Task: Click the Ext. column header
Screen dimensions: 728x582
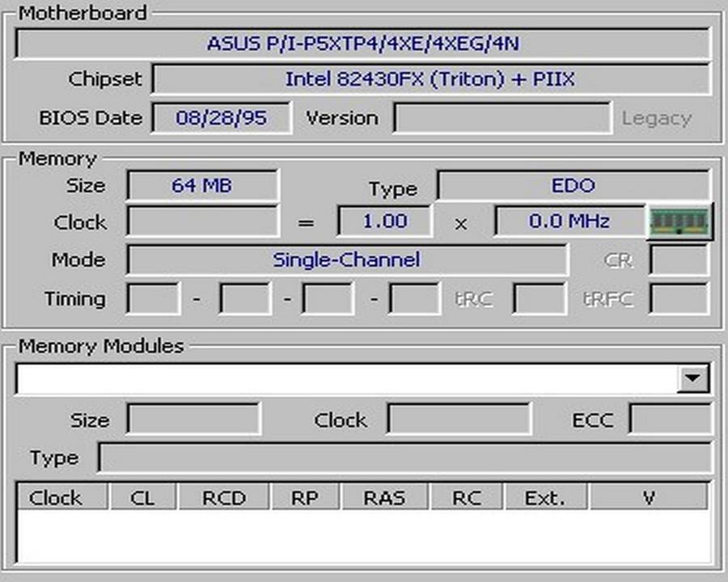Action: coord(546,498)
